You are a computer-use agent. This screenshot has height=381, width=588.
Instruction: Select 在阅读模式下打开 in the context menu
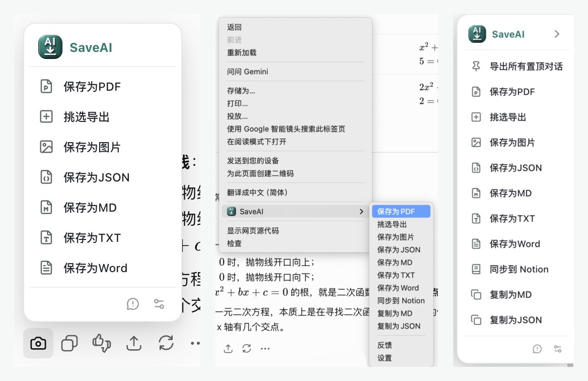(257, 142)
